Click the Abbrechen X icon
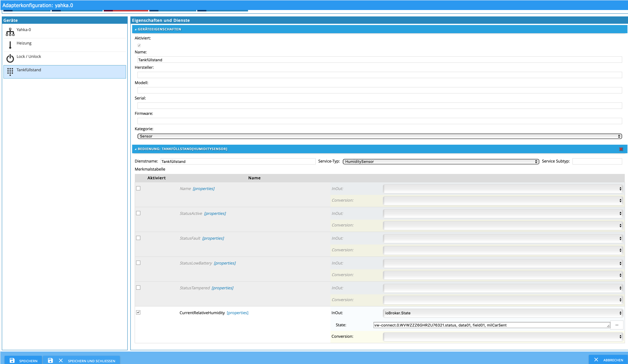The width and height of the screenshot is (628, 364). pyautogui.click(x=596, y=360)
